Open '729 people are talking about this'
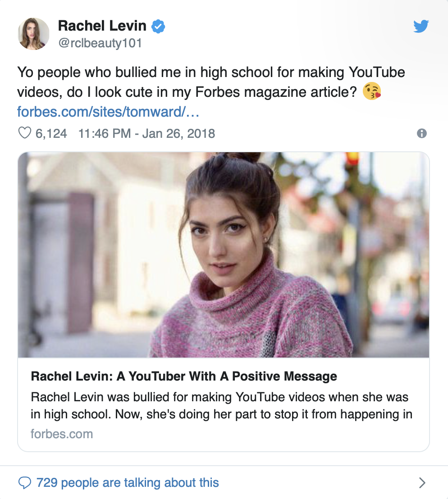This screenshot has height=499, width=448. 128,482
